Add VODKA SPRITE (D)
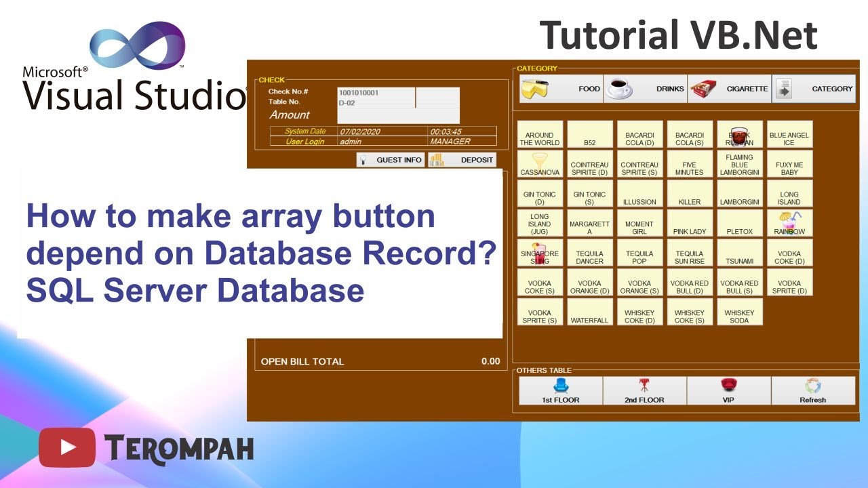This screenshot has height=488, width=868. pyautogui.click(x=790, y=283)
